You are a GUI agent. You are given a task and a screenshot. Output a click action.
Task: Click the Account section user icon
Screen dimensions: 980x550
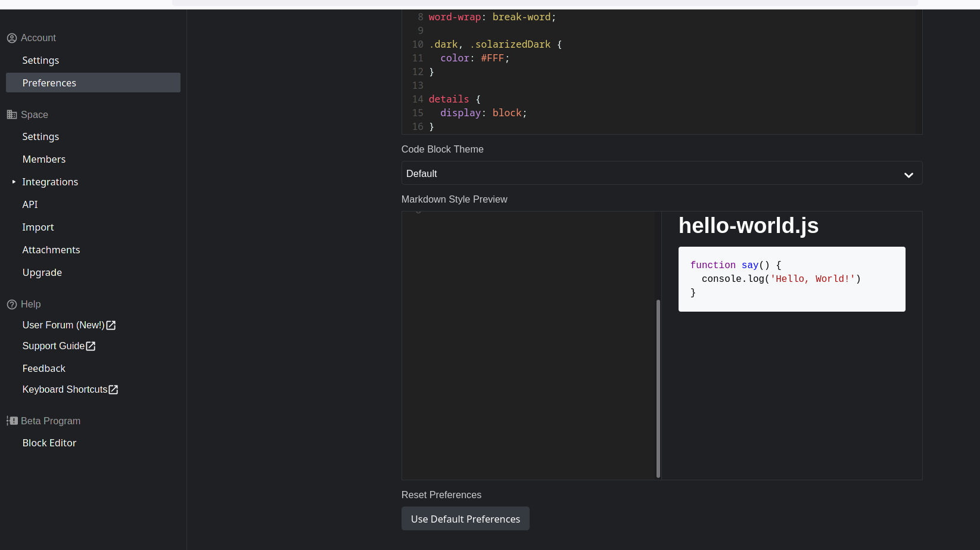[12, 38]
